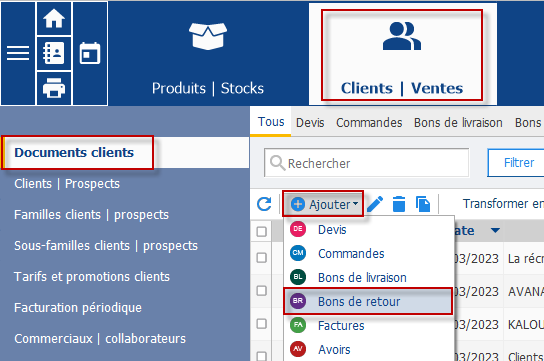This screenshot has height=361, width=544.
Task: Check the first row checkbox
Action: (x=262, y=258)
